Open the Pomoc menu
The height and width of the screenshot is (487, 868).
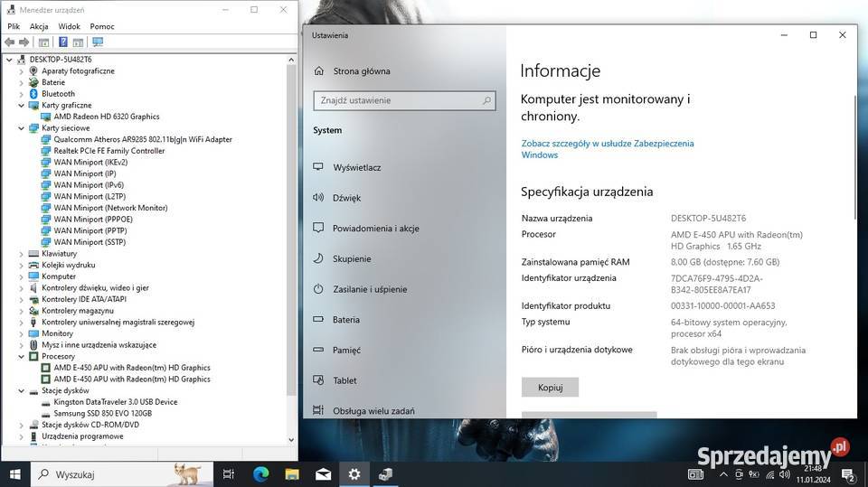point(102,26)
